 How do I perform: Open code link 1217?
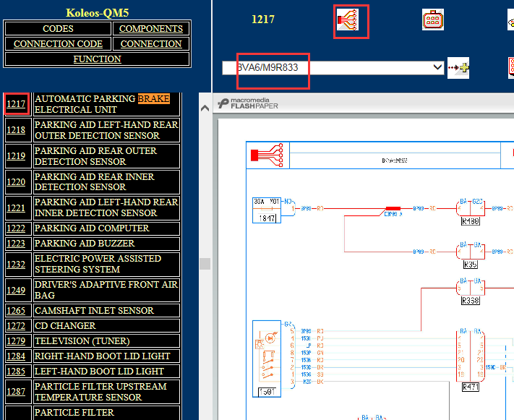[x=16, y=104]
